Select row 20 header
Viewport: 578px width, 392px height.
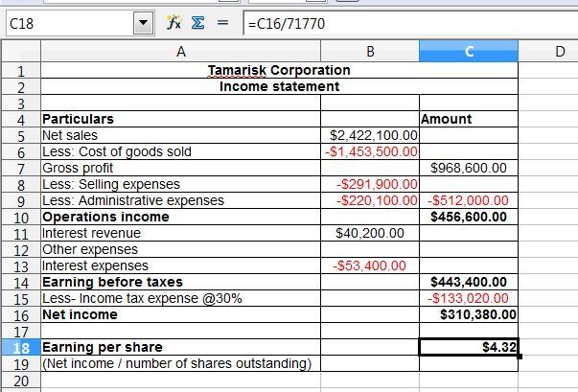pyautogui.click(x=21, y=380)
